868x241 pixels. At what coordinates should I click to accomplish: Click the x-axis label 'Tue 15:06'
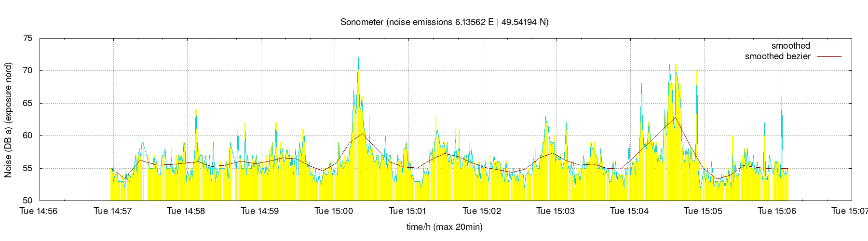click(777, 211)
